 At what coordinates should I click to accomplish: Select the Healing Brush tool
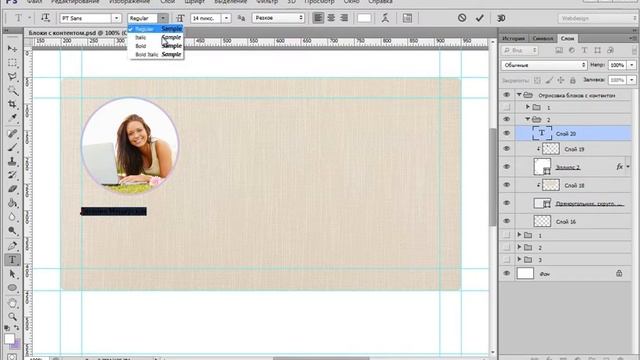(x=12, y=133)
